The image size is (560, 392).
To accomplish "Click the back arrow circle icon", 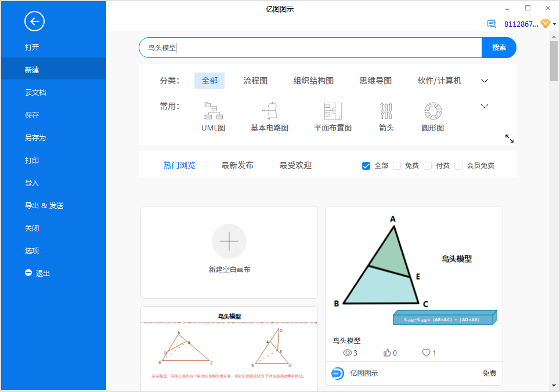I will point(34,21).
